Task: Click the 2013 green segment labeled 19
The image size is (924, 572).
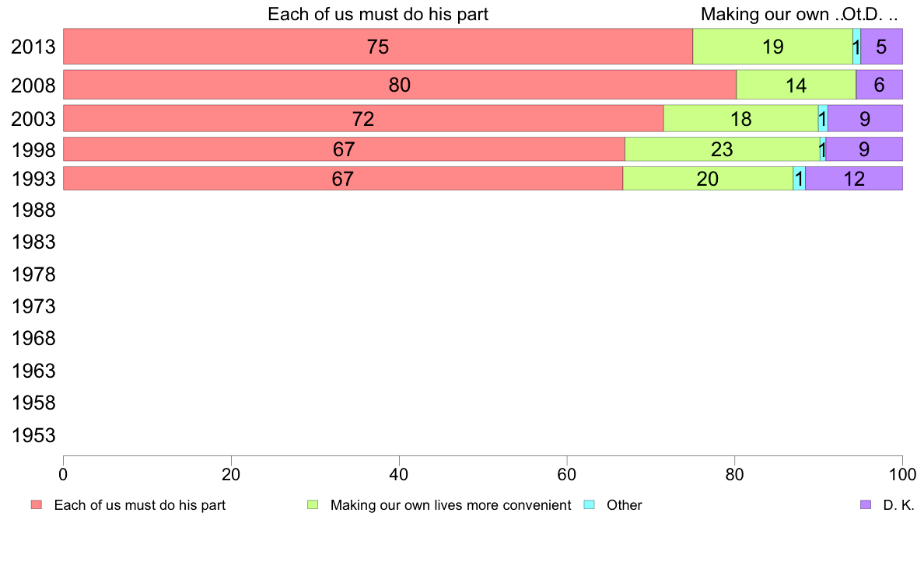Action: coord(772,47)
